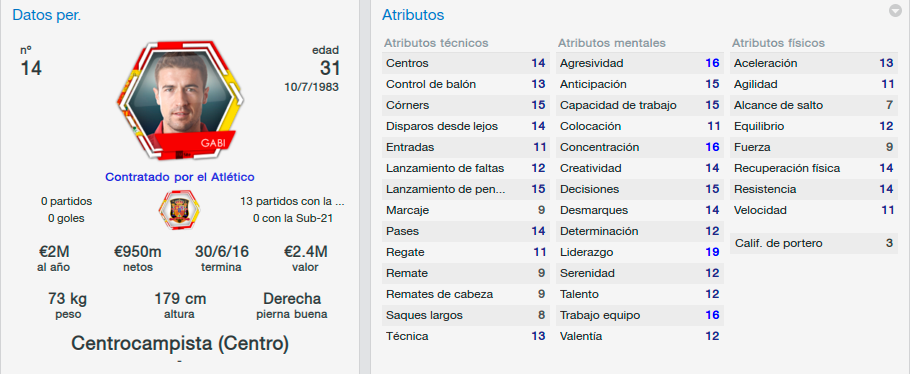This screenshot has width=910, height=374.
Task: Open the Atributos panel dropdown arrow
Action: click(x=895, y=10)
